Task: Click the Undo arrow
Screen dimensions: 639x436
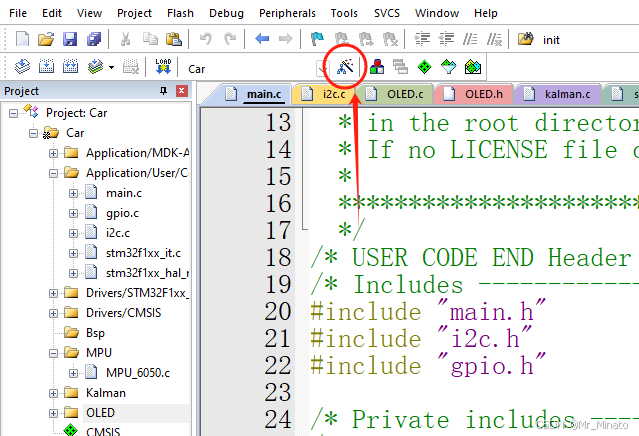Action: tap(205, 39)
